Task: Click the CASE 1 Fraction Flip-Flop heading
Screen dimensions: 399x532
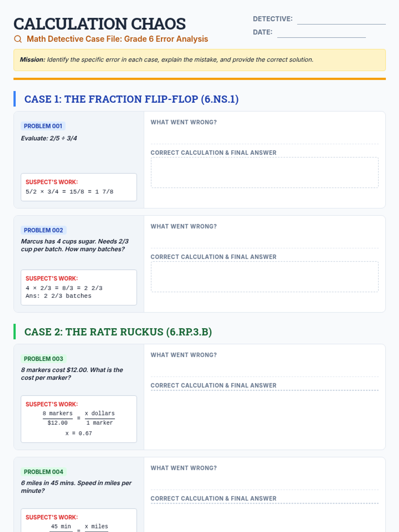Action: click(x=131, y=99)
